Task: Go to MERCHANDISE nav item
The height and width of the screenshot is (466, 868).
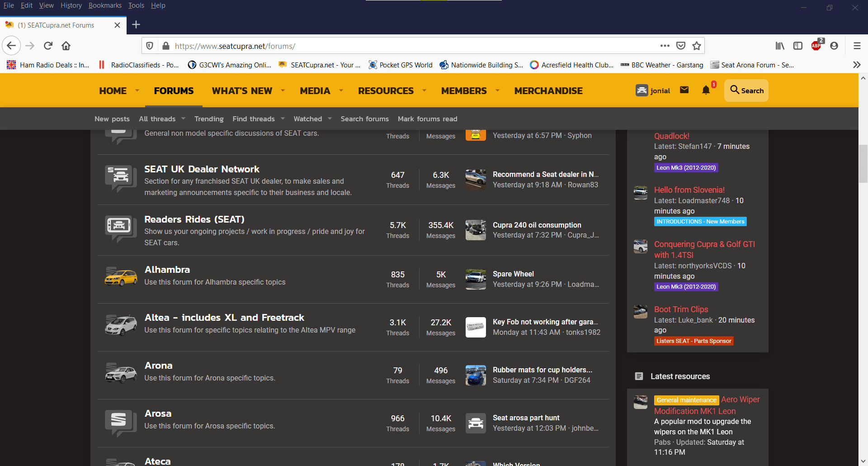Action: tap(548, 90)
